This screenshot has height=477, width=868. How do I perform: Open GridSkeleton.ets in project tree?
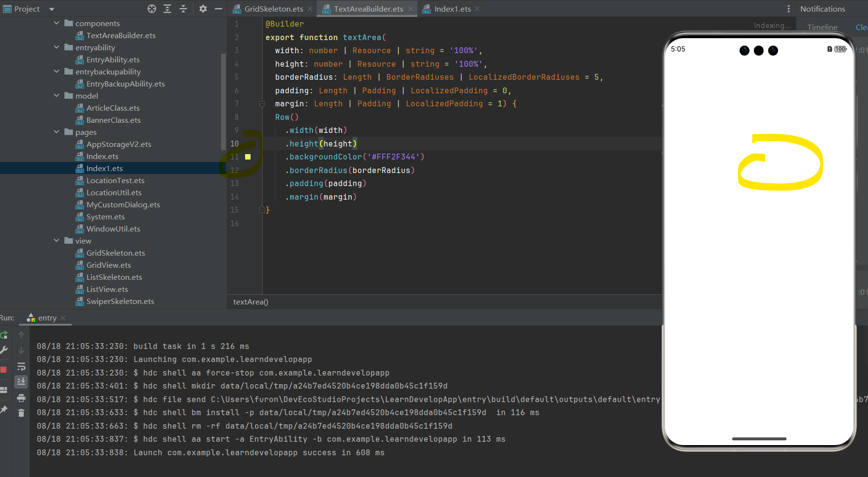click(116, 253)
